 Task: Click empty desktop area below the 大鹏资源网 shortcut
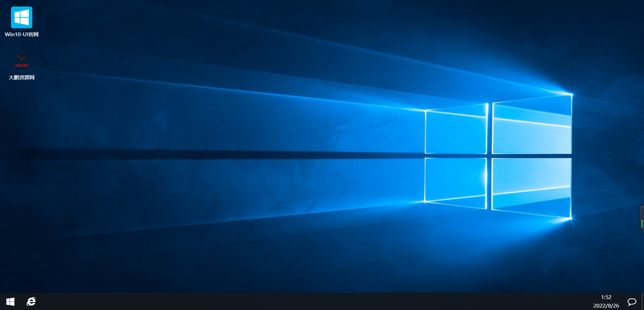[21, 138]
